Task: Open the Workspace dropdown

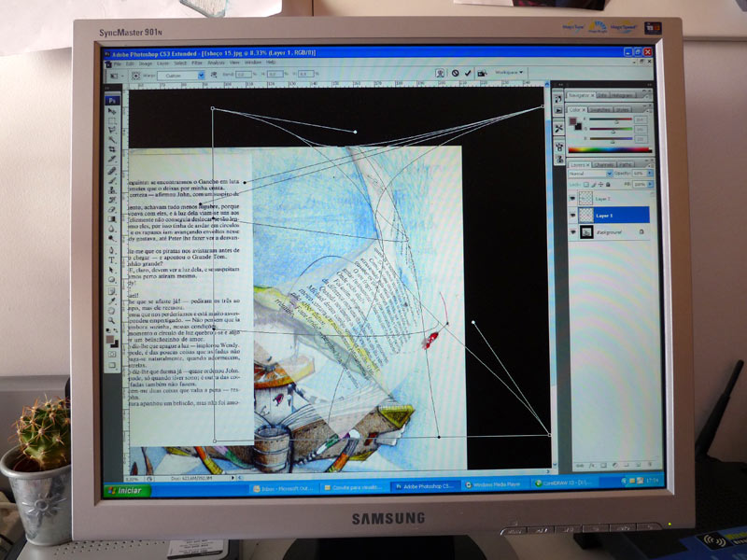Action: (x=508, y=73)
